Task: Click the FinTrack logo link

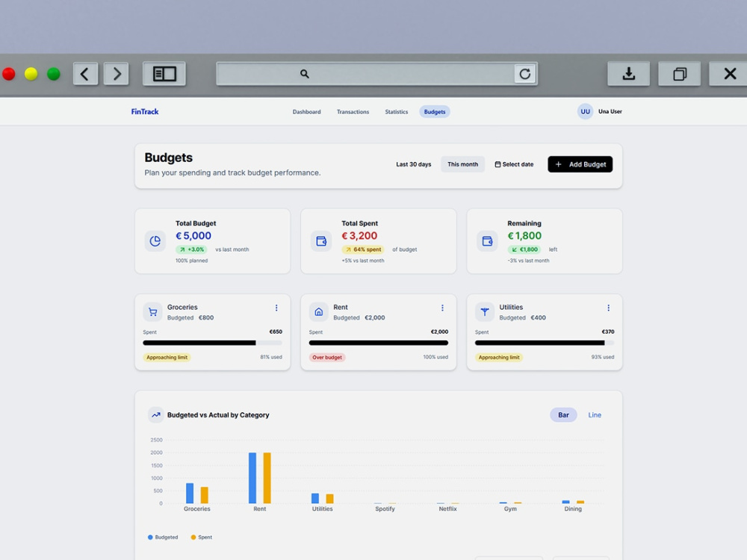Action: click(145, 111)
